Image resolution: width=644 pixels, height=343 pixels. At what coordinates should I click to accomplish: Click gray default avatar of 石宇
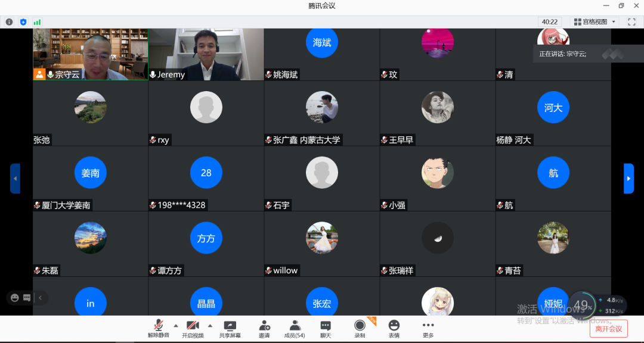coord(322,173)
